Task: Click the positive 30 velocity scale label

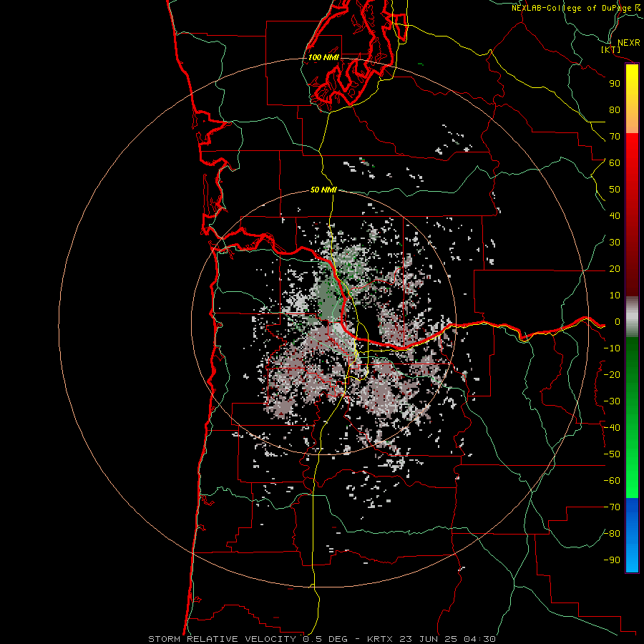Action: point(615,243)
